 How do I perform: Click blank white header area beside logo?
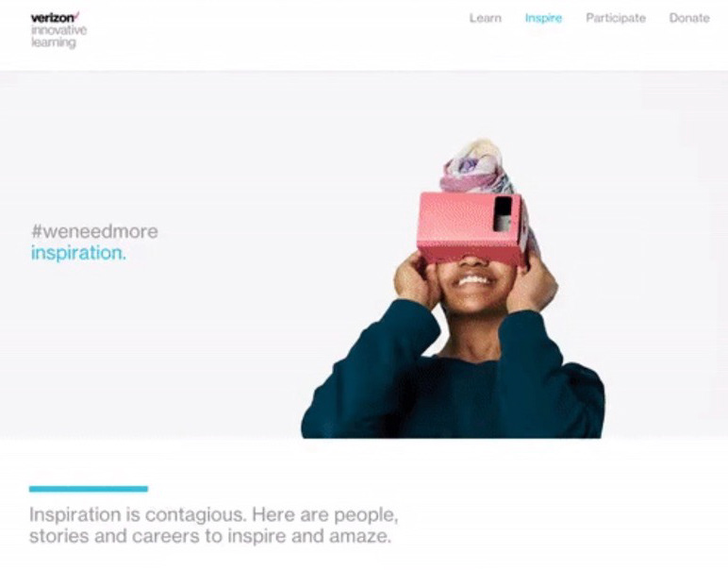click(x=278, y=35)
